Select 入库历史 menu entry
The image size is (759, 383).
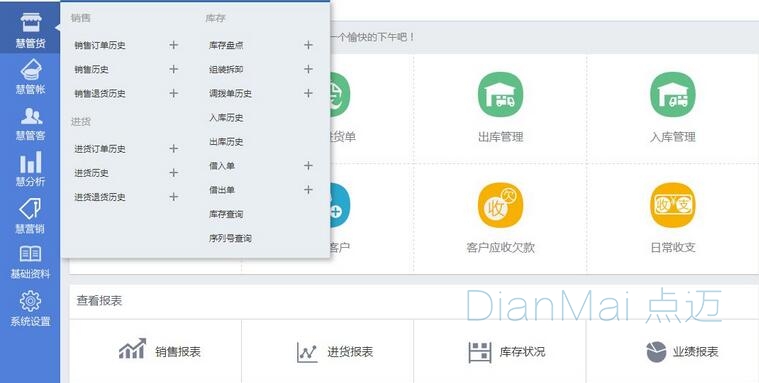tap(226, 118)
